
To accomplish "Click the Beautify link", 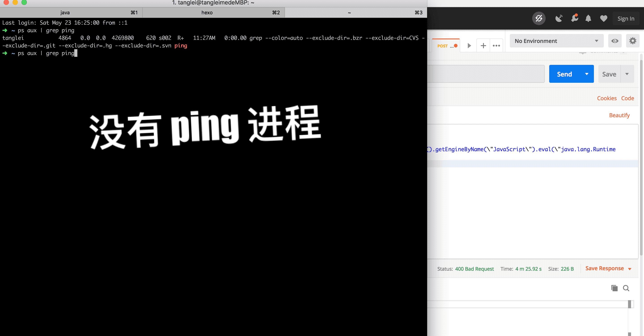I will tap(619, 115).
